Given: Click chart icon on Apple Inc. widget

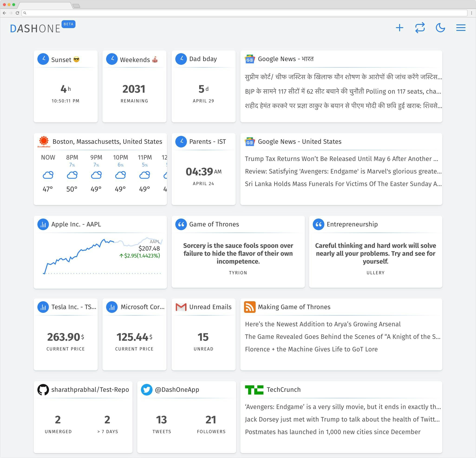Looking at the screenshot, I should pyautogui.click(x=43, y=224).
